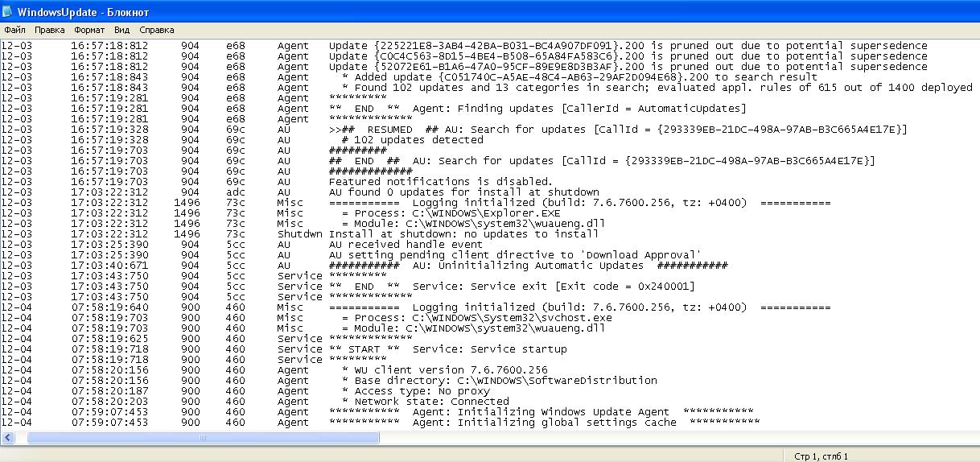Click the Notepad icon in the title bar
This screenshot has width=980, height=462.
pyautogui.click(x=8, y=12)
